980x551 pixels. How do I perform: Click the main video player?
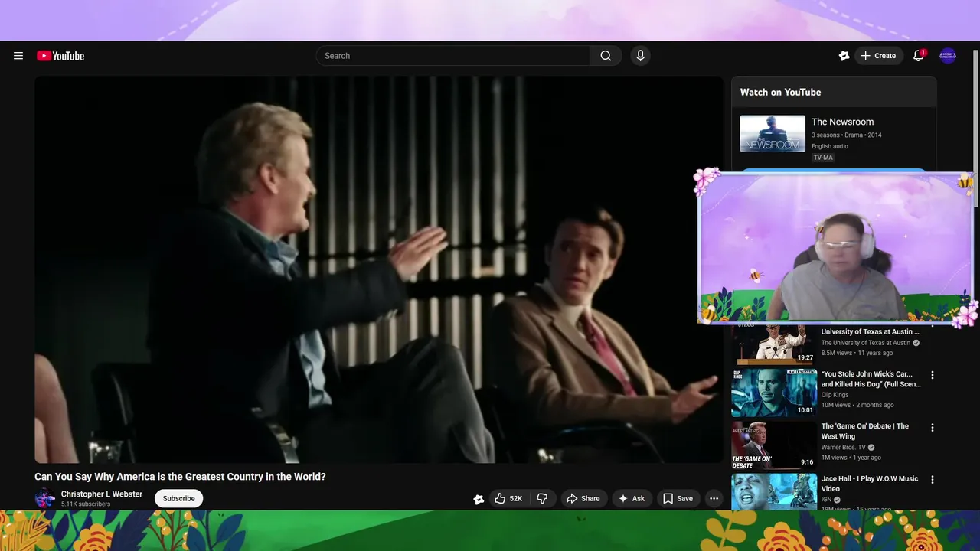[379, 269]
